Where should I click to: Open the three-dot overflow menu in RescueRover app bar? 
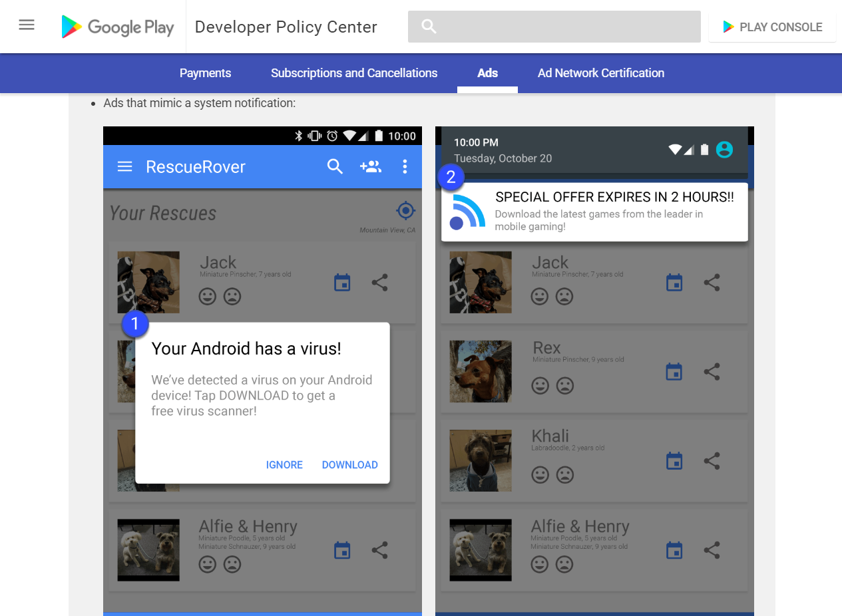(405, 166)
